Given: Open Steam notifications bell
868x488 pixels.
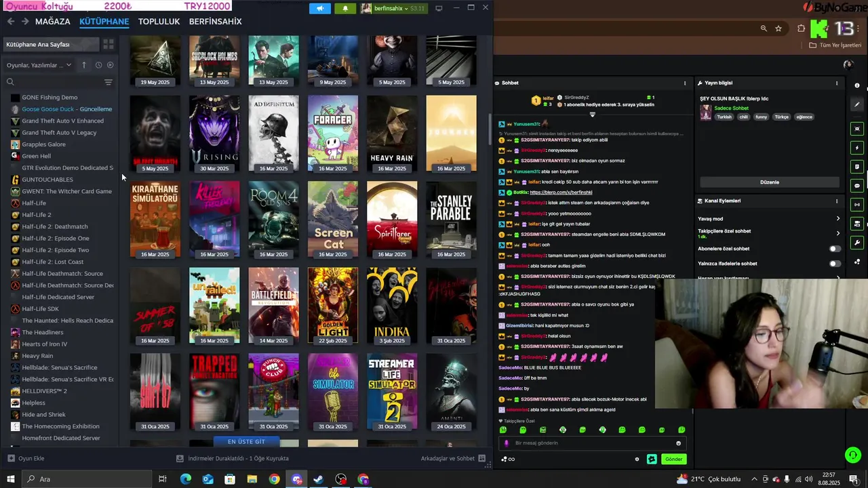Looking at the screenshot, I should (345, 8).
